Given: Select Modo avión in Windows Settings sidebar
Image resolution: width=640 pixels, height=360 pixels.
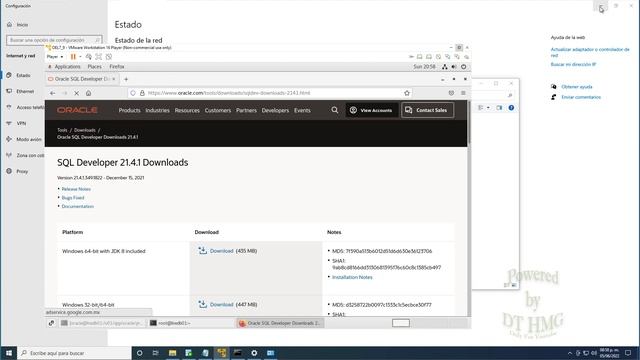Looking at the screenshot, I should tap(29, 139).
